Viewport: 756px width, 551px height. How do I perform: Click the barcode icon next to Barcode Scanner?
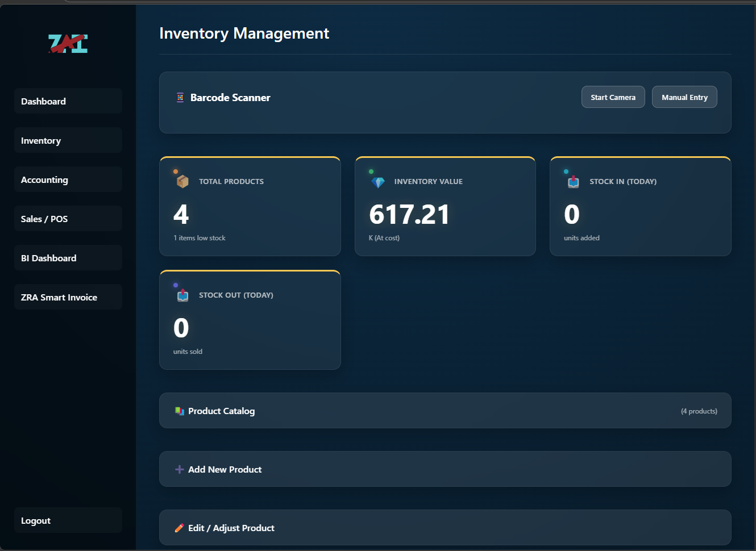[180, 97]
